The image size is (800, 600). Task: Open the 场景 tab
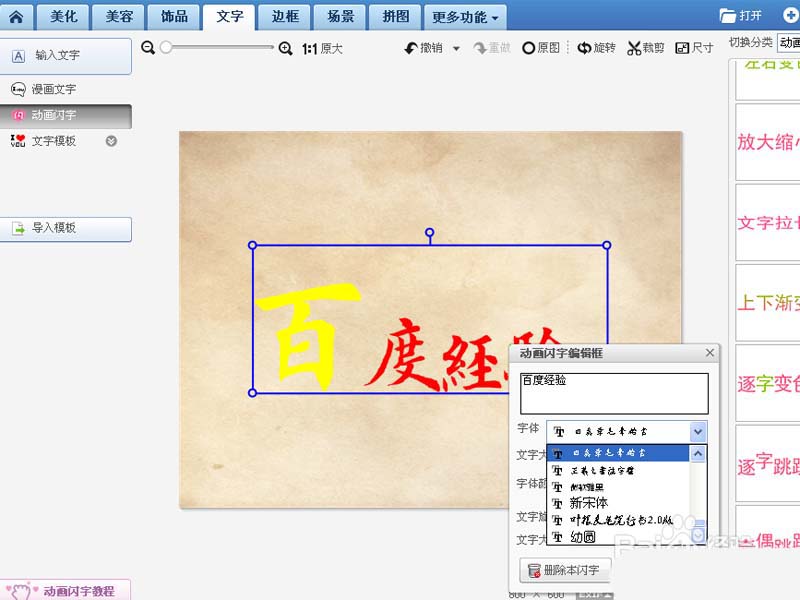(x=340, y=17)
